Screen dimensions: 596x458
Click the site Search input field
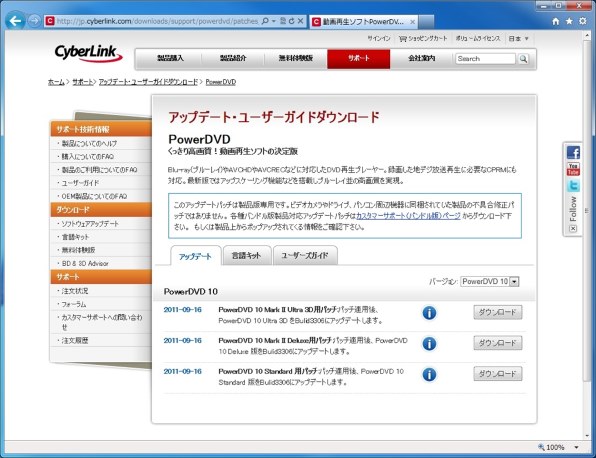pos(485,59)
